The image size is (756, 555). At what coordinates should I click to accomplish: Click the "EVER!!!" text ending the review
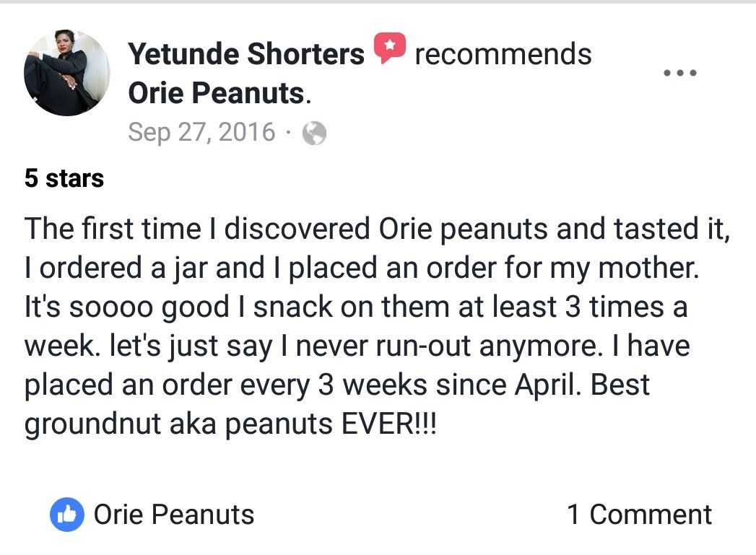pyautogui.click(x=388, y=424)
